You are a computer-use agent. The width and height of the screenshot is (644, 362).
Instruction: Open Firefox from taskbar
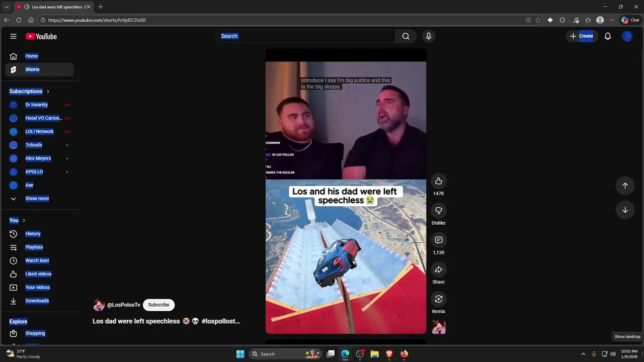[404, 354]
